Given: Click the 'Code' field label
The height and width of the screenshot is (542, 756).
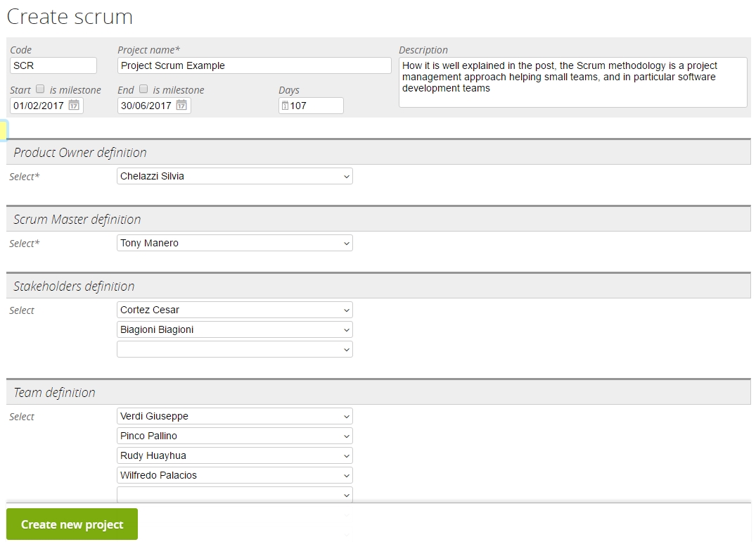Looking at the screenshot, I should 20,50.
